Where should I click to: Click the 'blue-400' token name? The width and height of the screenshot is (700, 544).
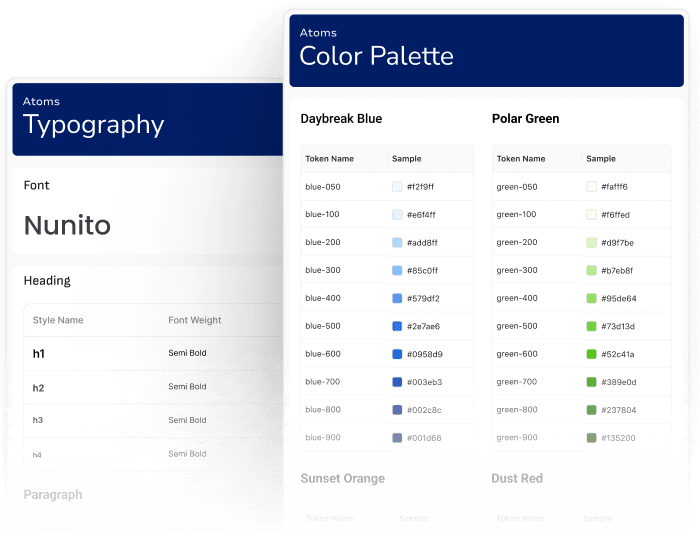(x=323, y=298)
